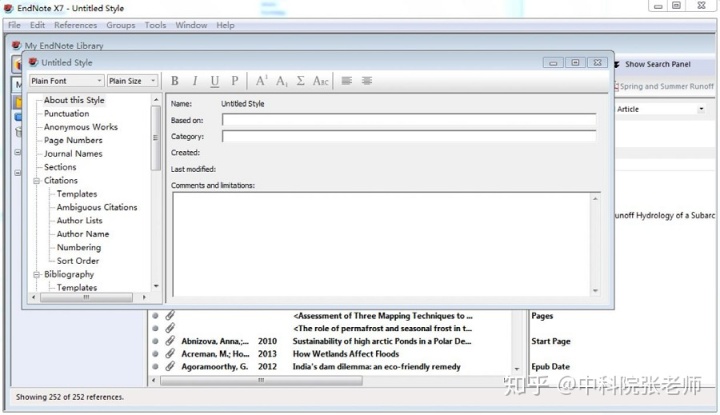This screenshot has width=720, height=415.
Task: Apply Subscript formatting button
Action: point(281,81)
